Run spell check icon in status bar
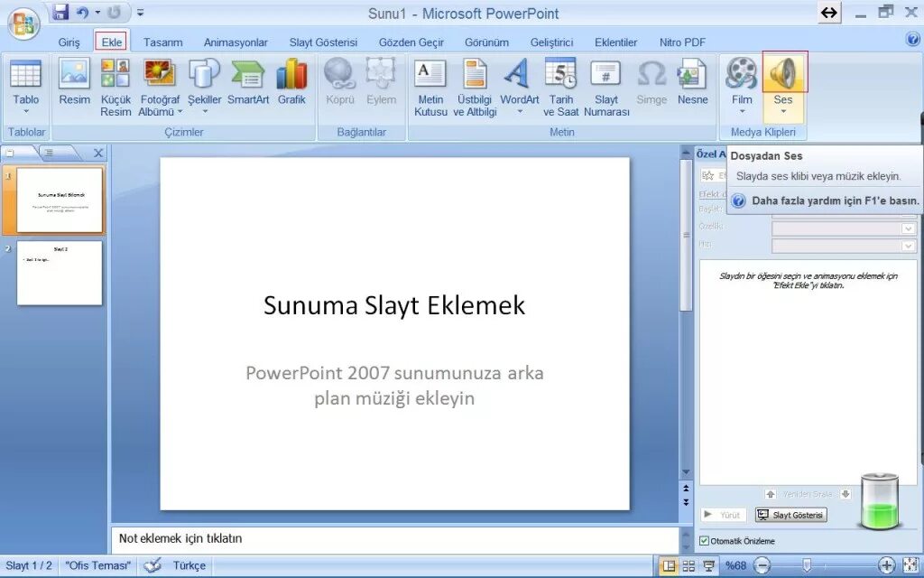The width and height of the screenshot is (924, 578). tap(152, 565)
